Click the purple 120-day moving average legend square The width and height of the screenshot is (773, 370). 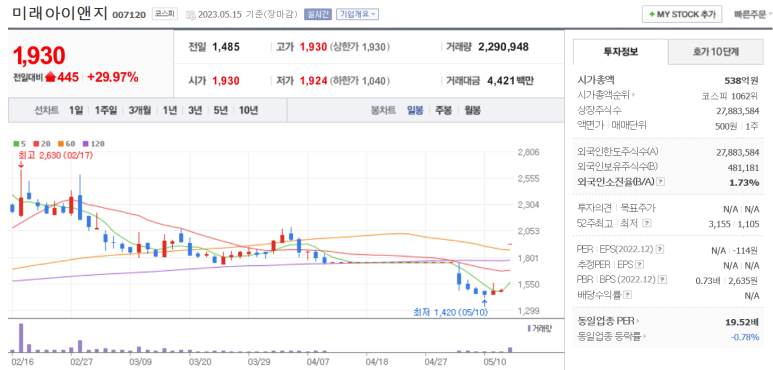pyautogui.click(x=85, y=144)
